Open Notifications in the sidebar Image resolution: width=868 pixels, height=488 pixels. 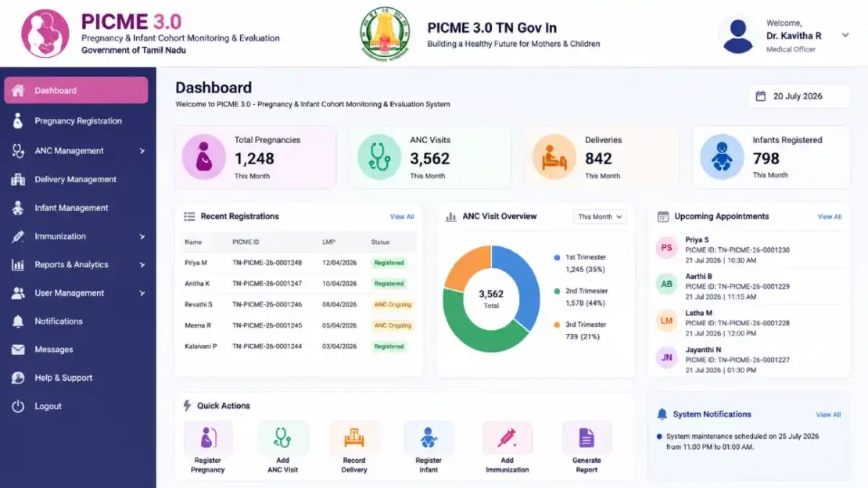(x=59, y=321)
